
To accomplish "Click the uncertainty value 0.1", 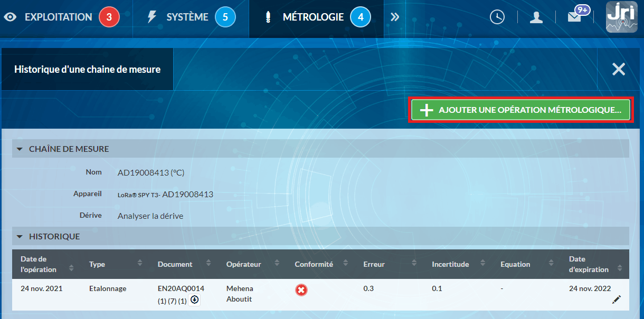I will tap(437, 288).
